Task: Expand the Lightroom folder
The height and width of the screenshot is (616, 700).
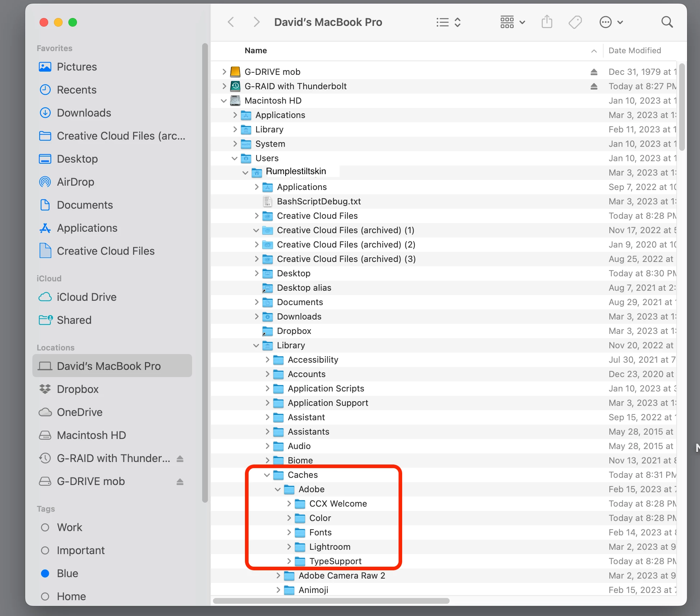Action: [x=289, y=547]
